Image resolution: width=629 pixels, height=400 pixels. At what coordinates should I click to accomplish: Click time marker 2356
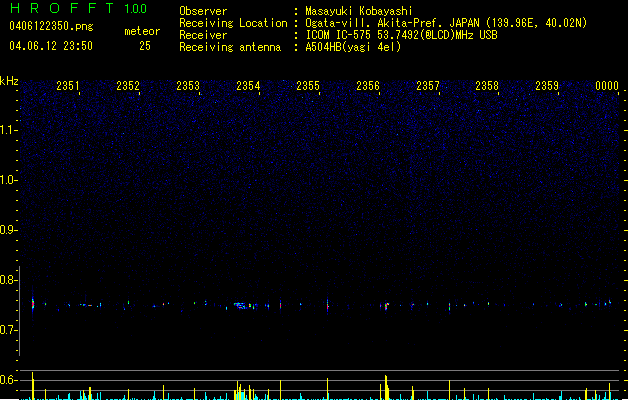(368, 85)
